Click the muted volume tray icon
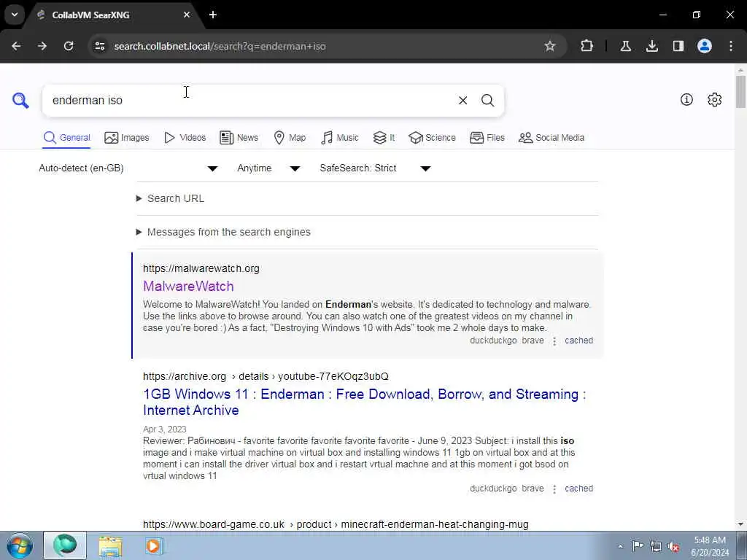The height and width of the screenshot is (560, 747). click(673, 546)
